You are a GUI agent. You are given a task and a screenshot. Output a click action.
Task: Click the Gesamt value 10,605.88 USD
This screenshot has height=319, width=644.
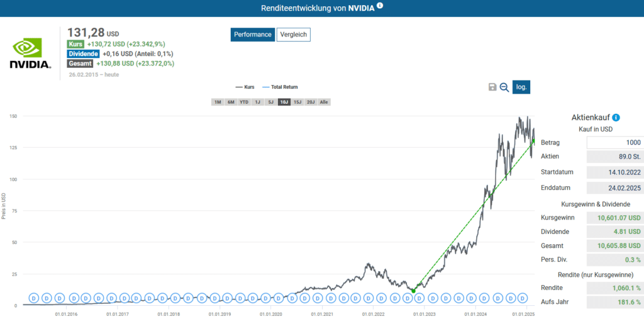pos(615,246)
